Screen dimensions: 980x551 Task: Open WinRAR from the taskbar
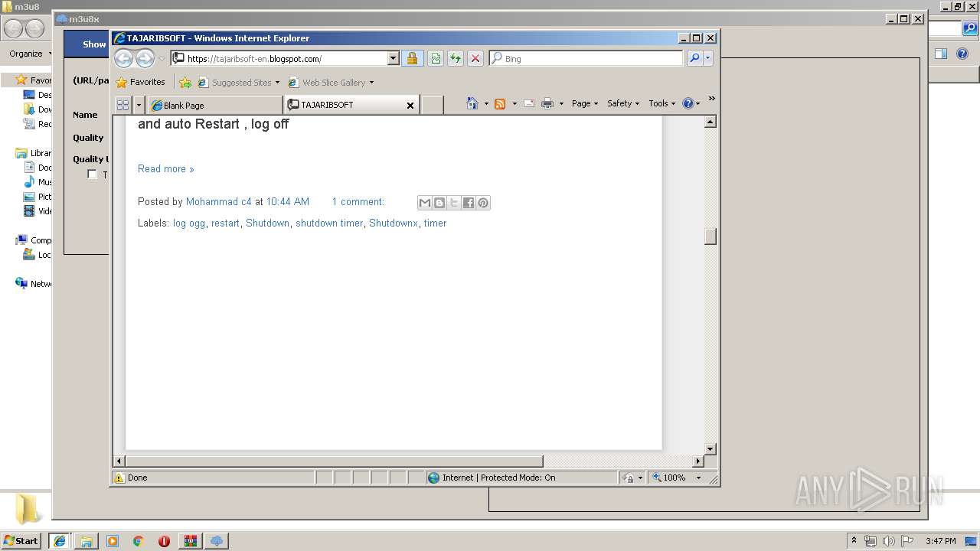190,541
